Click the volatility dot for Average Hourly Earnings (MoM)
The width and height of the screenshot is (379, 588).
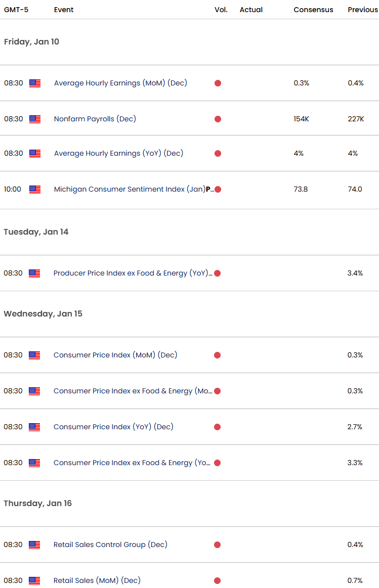(x=218, y=83)
